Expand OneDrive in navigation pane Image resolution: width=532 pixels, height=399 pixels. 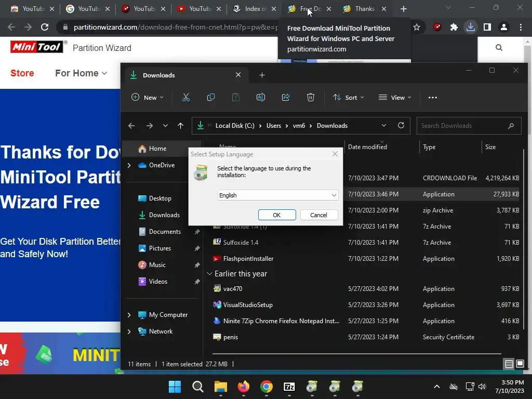coord(129,165)
